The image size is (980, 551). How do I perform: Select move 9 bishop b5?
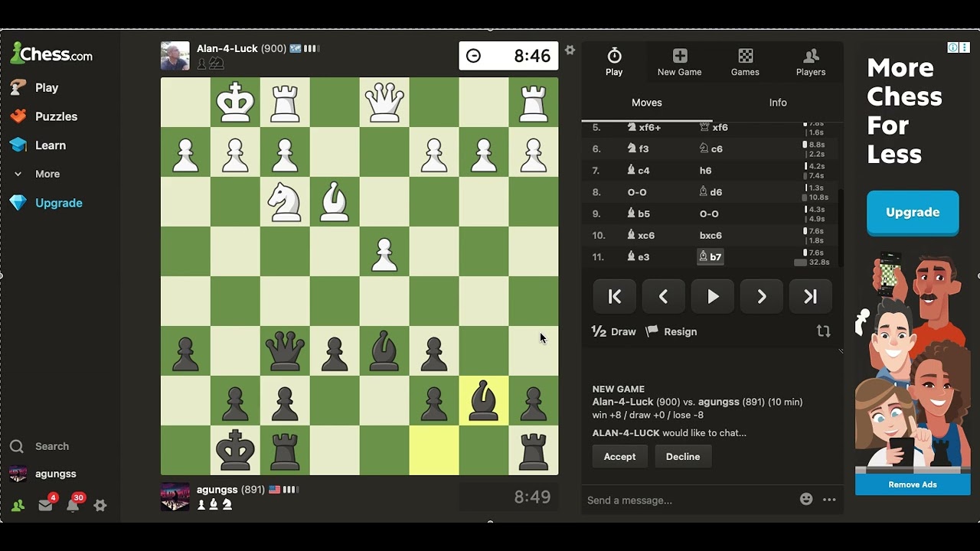639,214
